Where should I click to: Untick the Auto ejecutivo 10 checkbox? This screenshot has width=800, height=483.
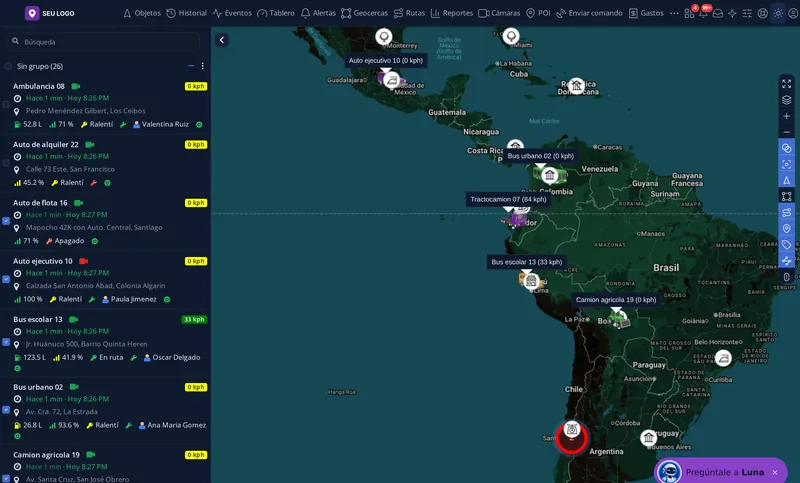click(6, 279)
